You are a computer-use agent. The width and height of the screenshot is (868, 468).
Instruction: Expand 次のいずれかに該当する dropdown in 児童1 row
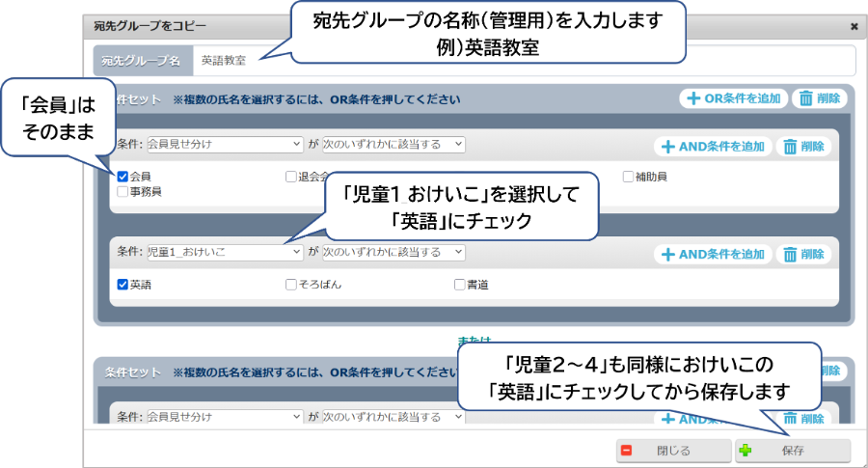click(x=393, y=252)
